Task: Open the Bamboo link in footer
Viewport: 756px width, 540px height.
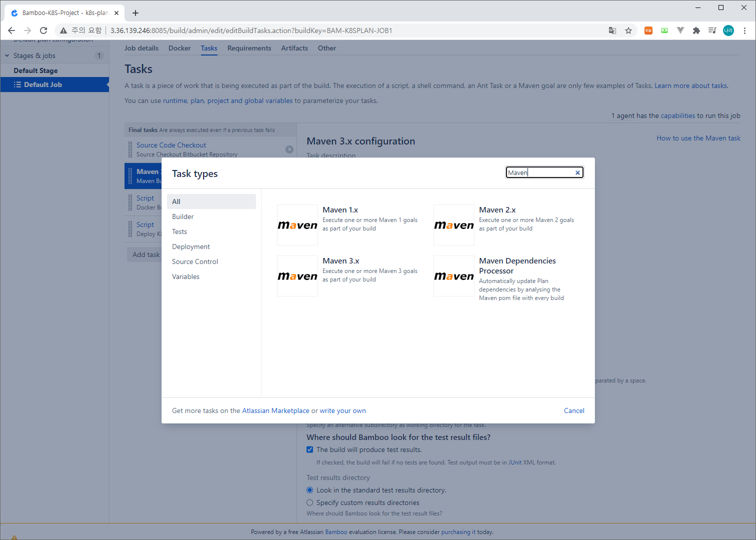Action: [336, 532]
